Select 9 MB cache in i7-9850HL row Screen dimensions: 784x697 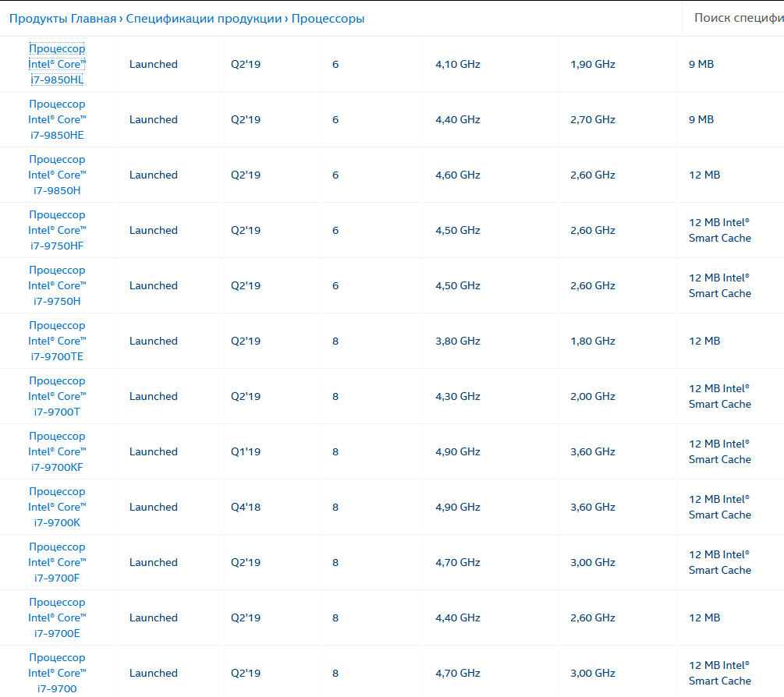[701, 64]
